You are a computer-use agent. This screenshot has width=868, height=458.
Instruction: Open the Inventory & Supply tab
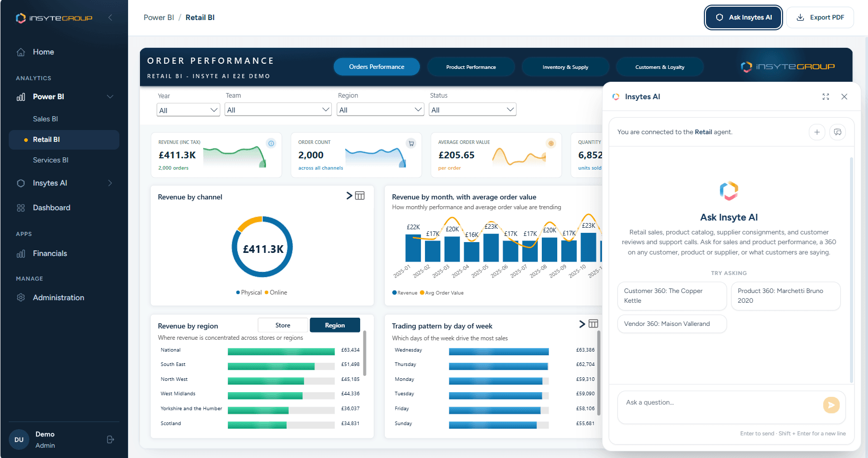[x=565, y=67]
